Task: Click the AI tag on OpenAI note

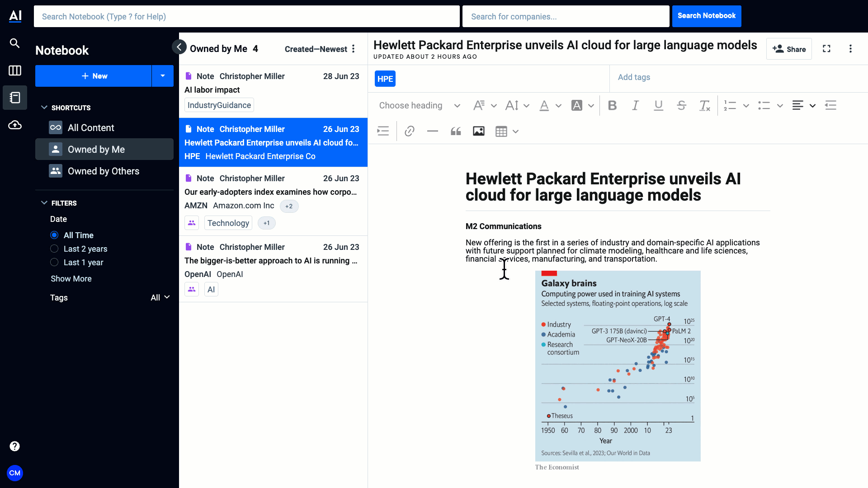Action: 211,289
